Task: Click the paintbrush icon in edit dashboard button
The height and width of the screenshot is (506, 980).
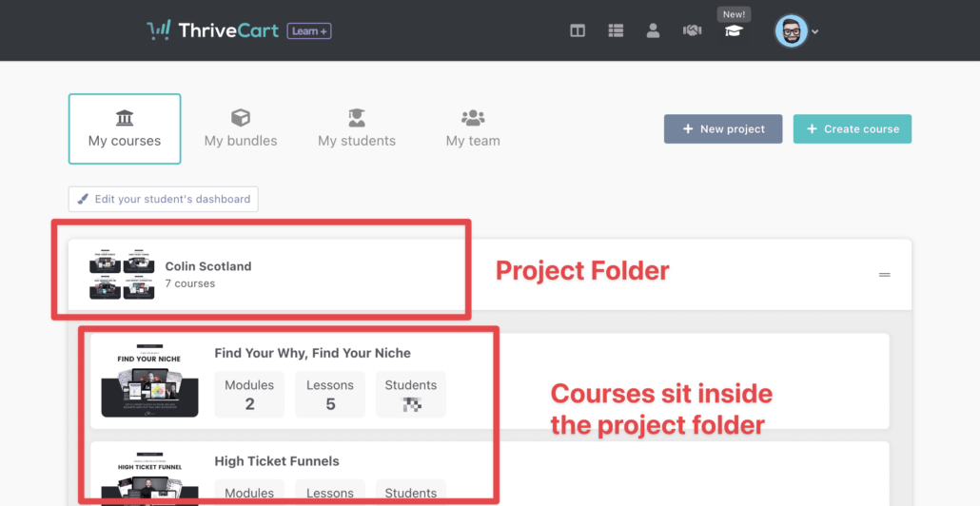Action: coord(83,200)
